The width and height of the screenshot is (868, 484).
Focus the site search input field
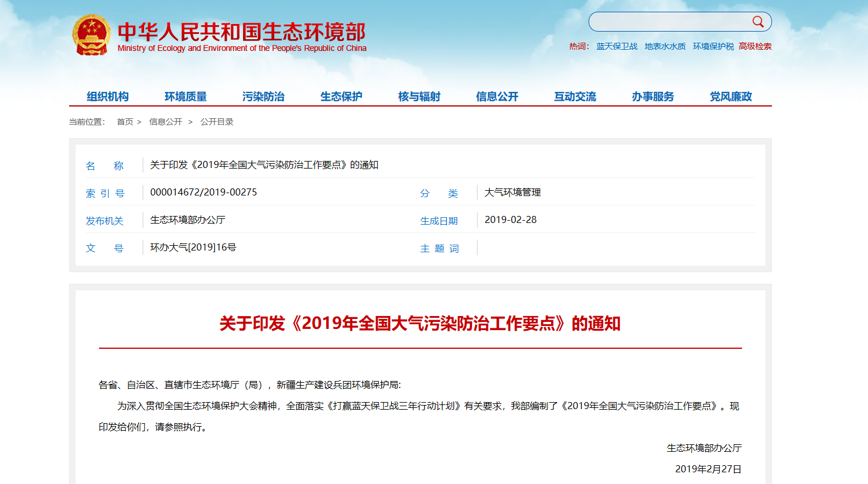670,22
